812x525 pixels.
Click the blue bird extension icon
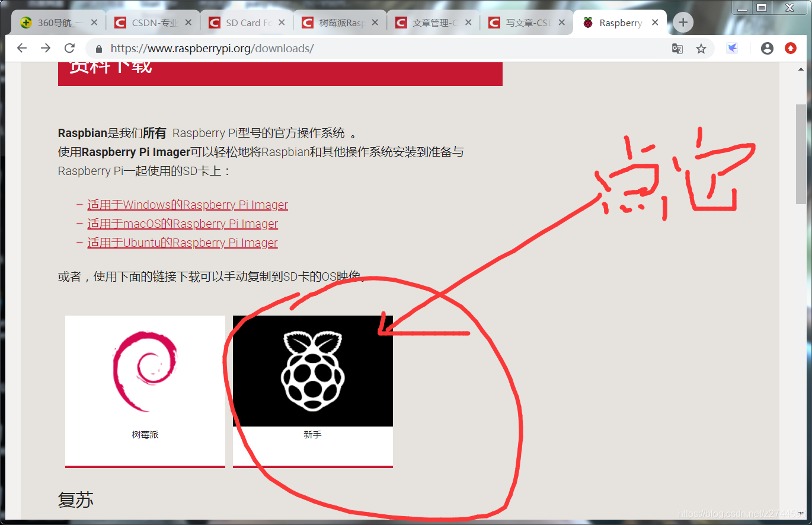click(733, 49)
